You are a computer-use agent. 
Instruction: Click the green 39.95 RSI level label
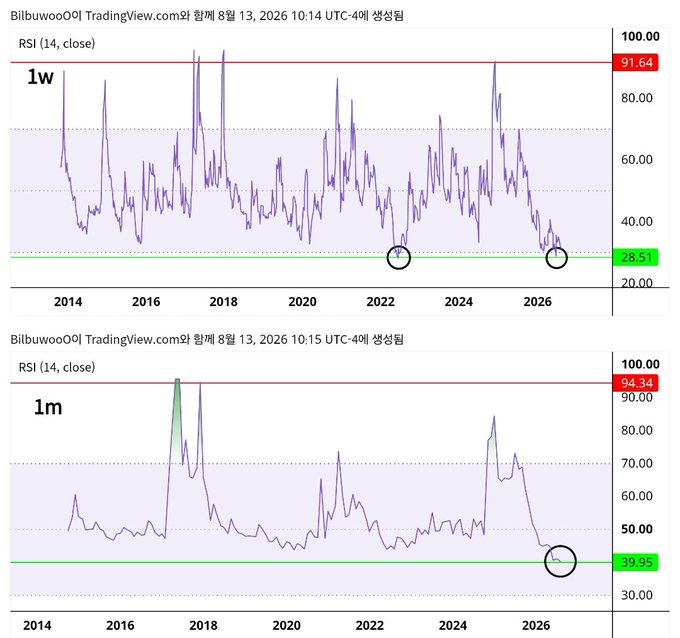635,562
